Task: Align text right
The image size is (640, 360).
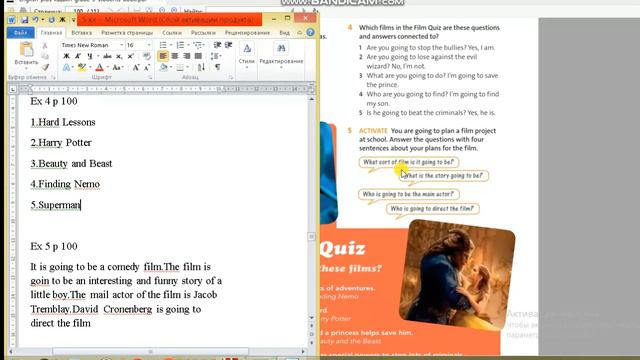Action: click(187, 56)
